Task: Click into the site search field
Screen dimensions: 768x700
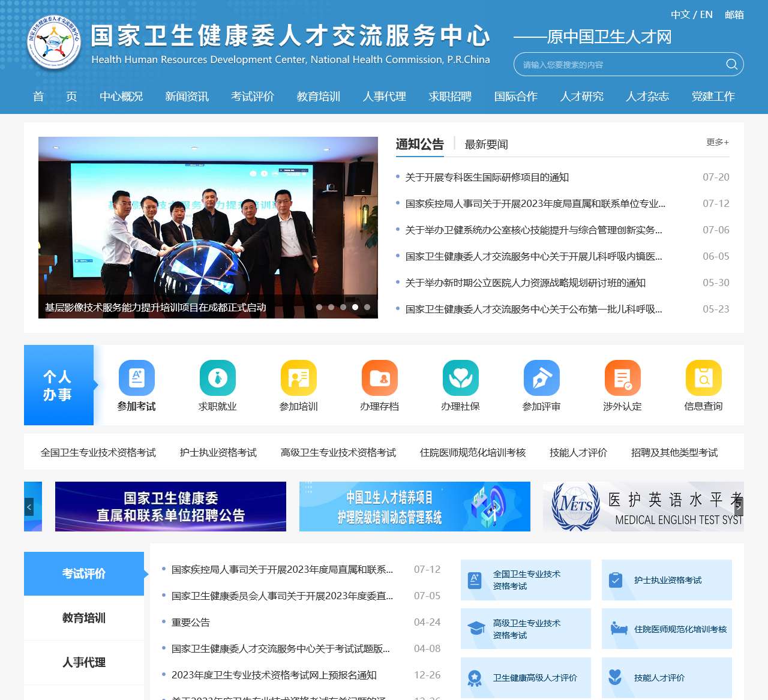Action: coord(618,65)
